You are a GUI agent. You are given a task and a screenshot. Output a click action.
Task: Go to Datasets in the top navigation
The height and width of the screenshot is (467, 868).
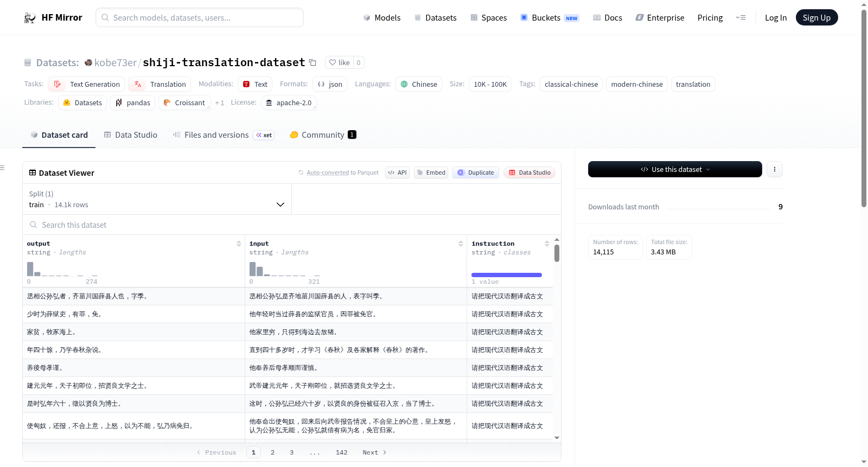(435, 17)
